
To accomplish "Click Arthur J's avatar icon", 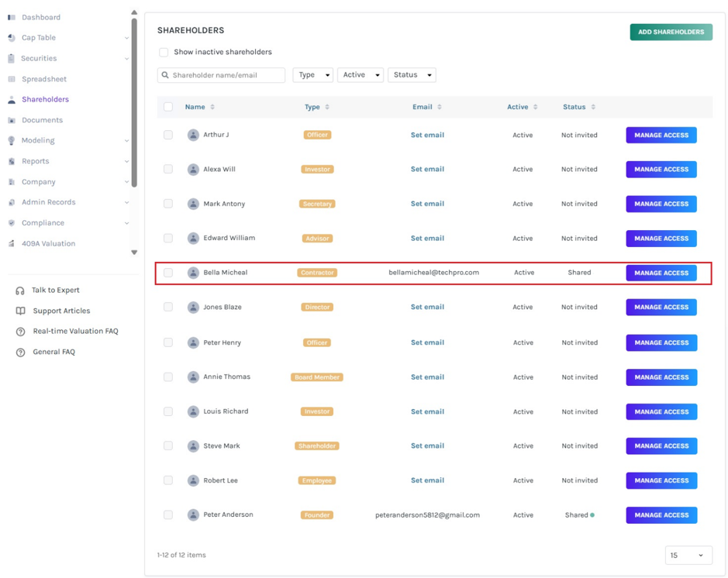I will (193, 135).
